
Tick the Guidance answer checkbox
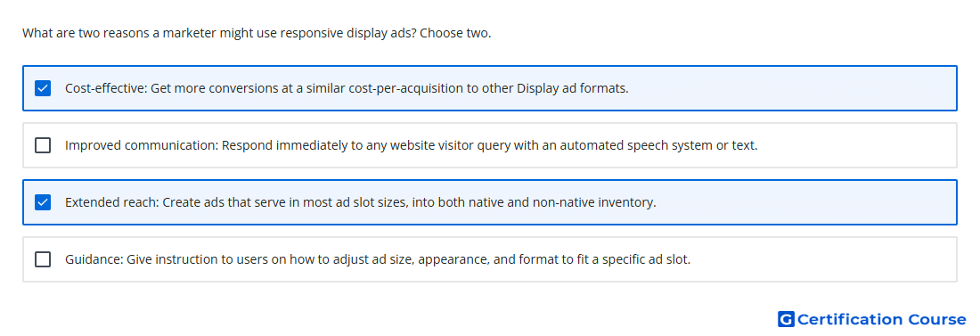click(43, 259)
